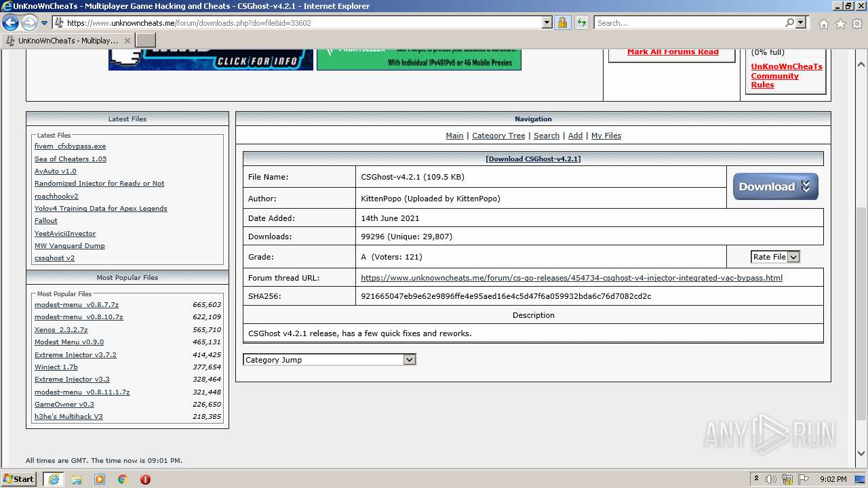Open roachhookv2 file link

(56, 197)
